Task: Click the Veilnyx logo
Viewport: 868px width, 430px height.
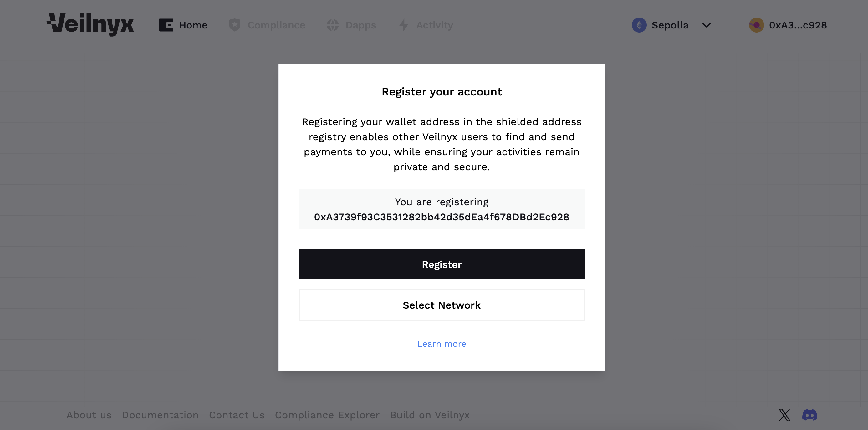Action: [90, 24]
